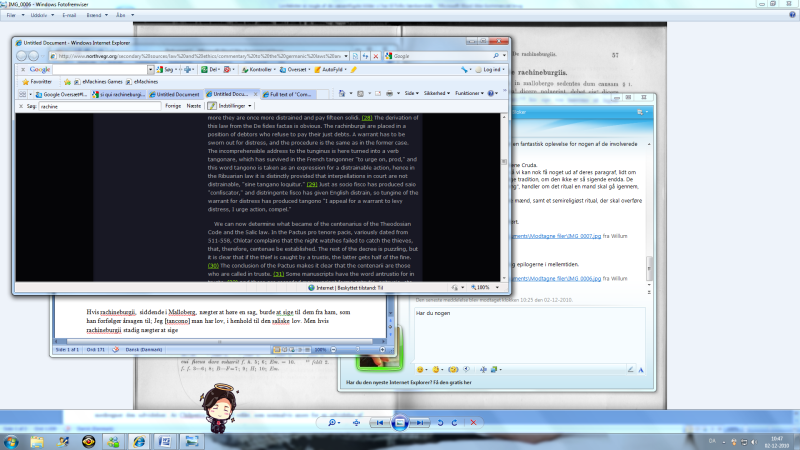Go forward in Internet Explorer

[33, 56]
